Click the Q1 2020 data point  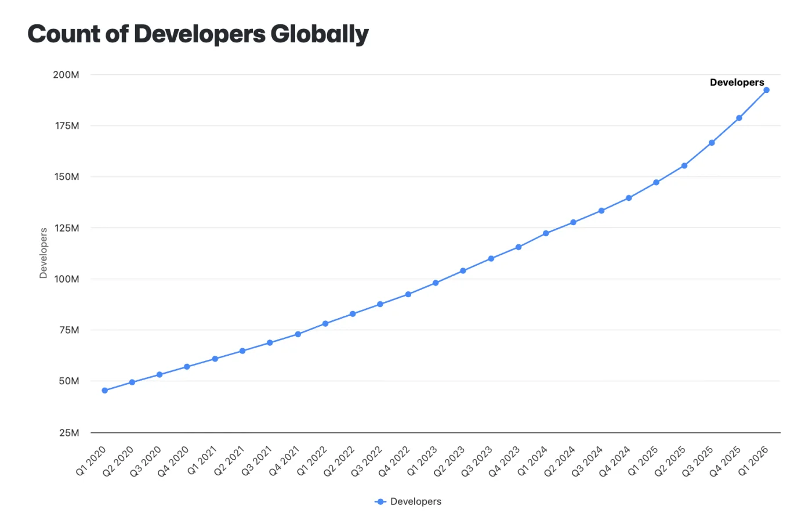(x=104, y=391)
